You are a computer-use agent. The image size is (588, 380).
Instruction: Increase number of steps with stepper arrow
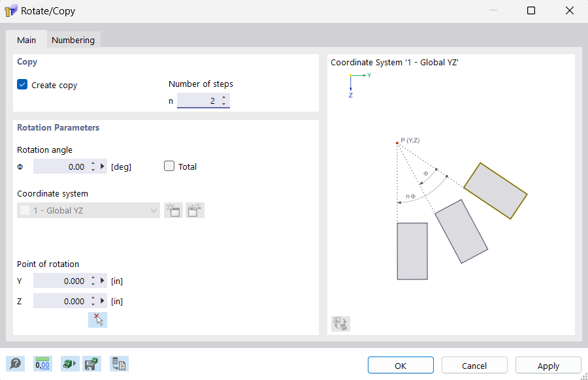[x=225, y=97]
